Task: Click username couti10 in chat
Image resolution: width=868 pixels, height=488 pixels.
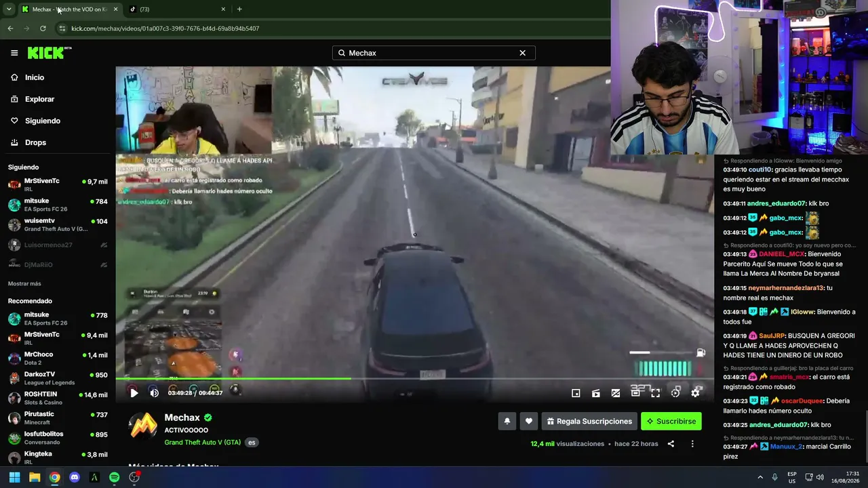Action: point(760,169)
